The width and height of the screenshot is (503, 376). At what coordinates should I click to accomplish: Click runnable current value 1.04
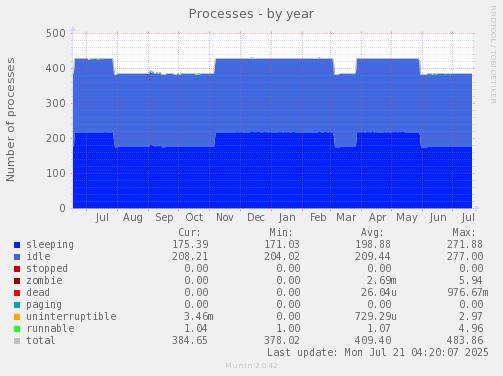pyautogui.click(x=196, y=328)
